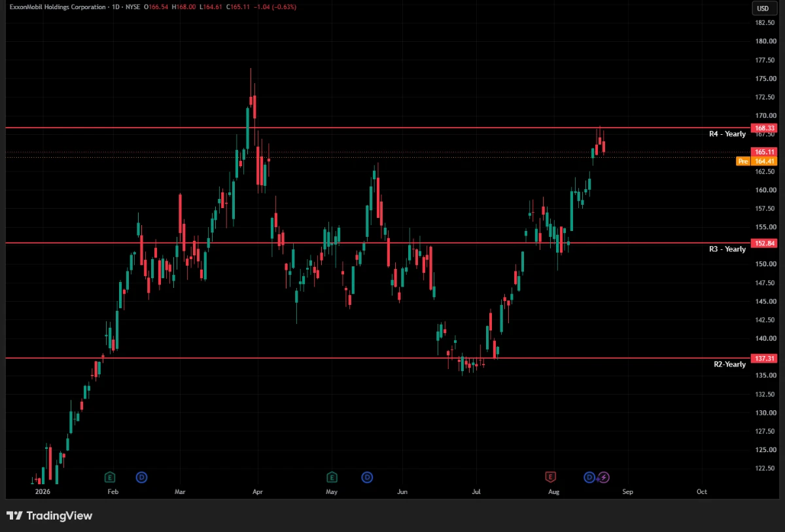
Task: Click the 172.50 price scale label
Action: [x=765, y=98]
